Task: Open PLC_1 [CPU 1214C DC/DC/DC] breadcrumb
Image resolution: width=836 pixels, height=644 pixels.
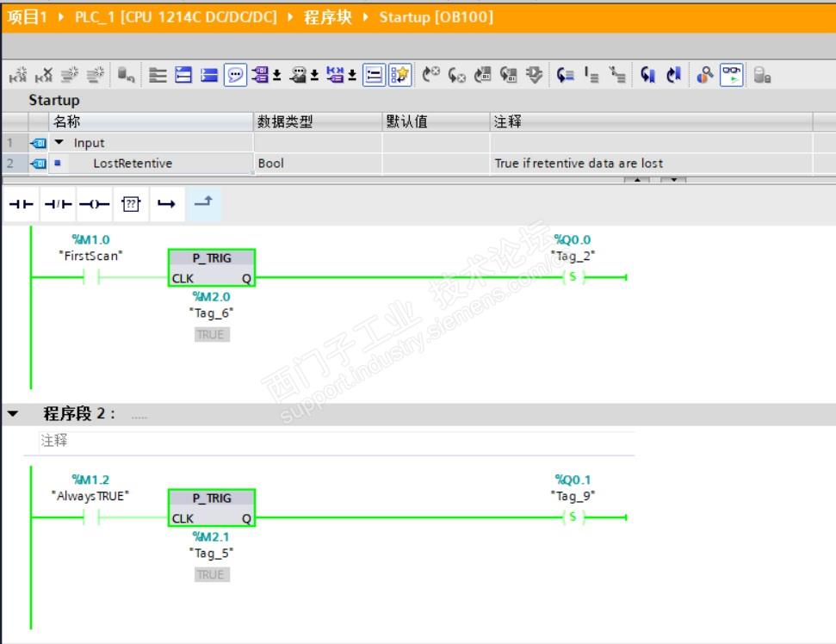Action: [176, 17]
